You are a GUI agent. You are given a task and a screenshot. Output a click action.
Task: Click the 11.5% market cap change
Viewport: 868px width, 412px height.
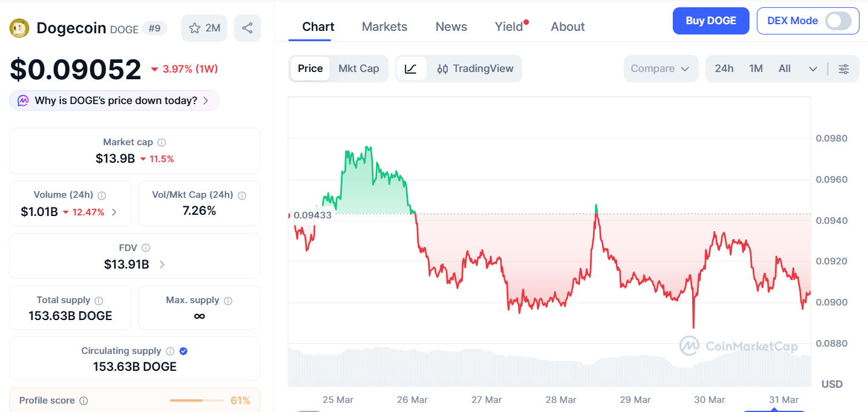tap(157, 159)
